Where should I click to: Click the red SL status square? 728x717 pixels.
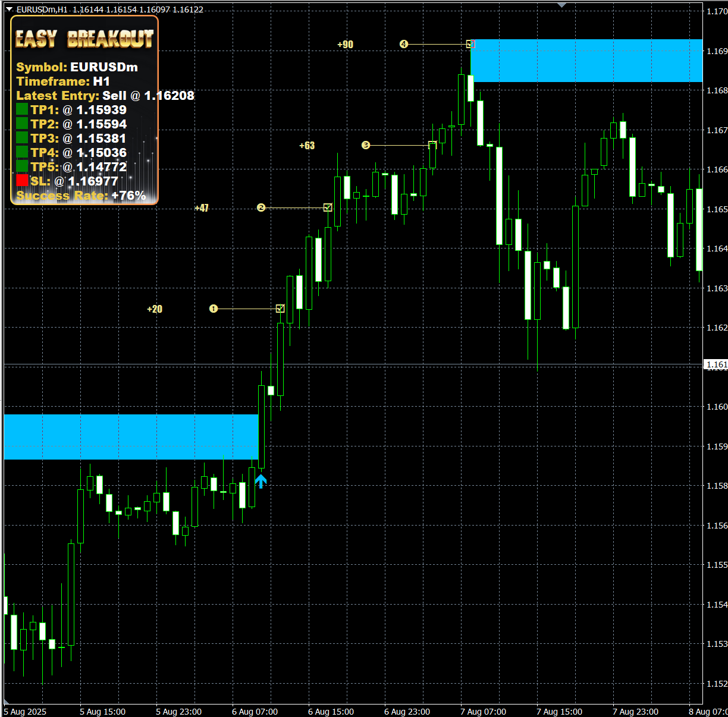[x=22, y=181]
